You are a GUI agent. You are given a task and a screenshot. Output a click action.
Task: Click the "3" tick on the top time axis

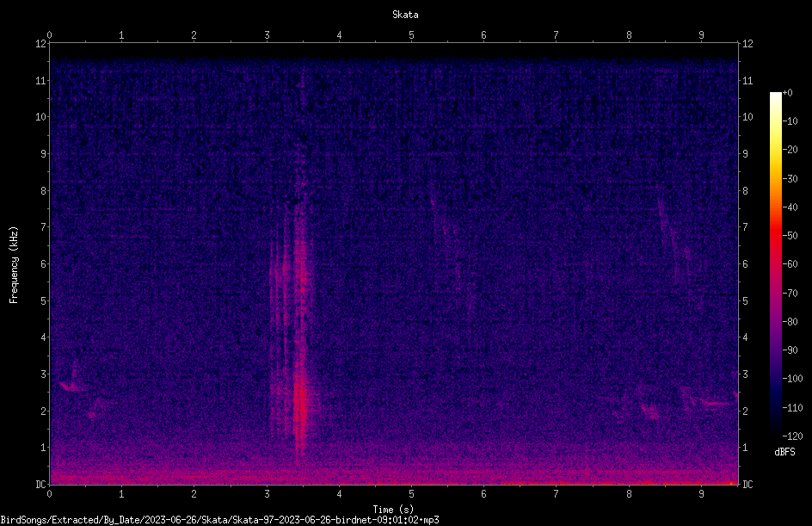(267, 35)
